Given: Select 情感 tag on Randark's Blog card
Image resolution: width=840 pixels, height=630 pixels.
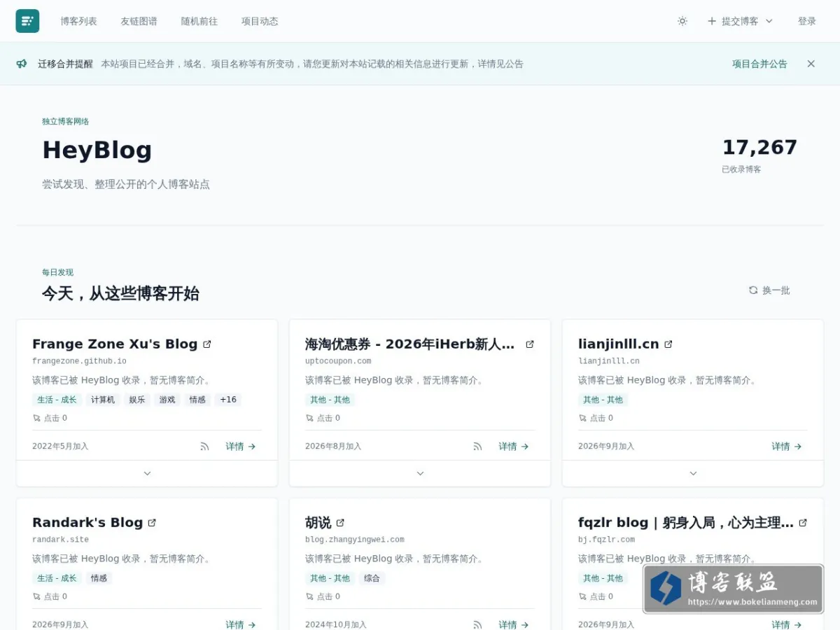Looking at the screenshot, I should [99, 578].
